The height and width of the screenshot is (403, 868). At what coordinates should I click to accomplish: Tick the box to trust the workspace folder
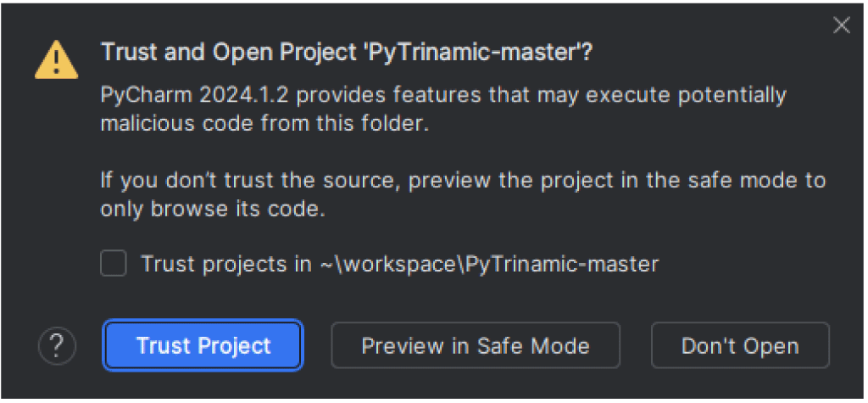point(114,263)
